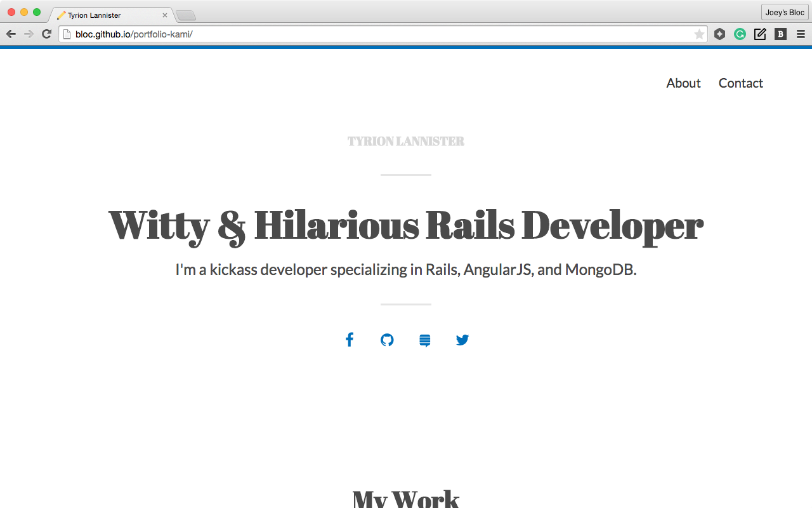Click the kickass developer tagline text
Viewport: 812px width, 508px height.
(406, 270)
